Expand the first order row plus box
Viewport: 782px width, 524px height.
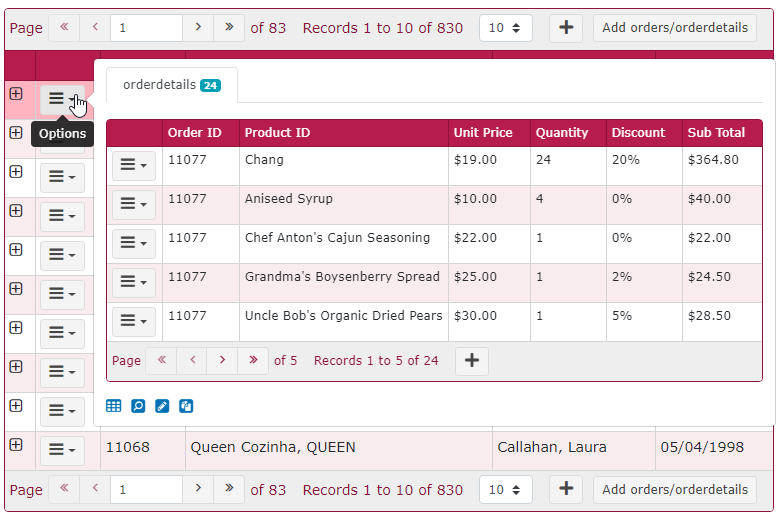tap(16, 93)
